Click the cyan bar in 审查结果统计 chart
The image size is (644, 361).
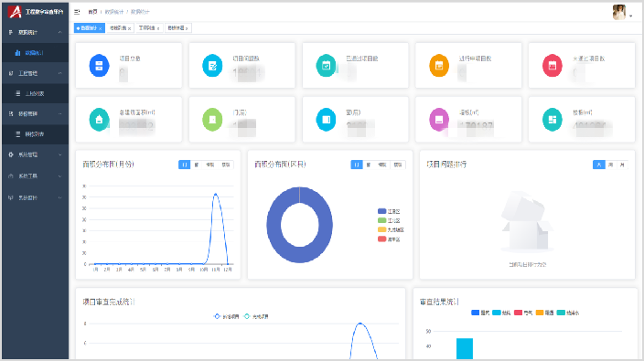click(465, 349)
